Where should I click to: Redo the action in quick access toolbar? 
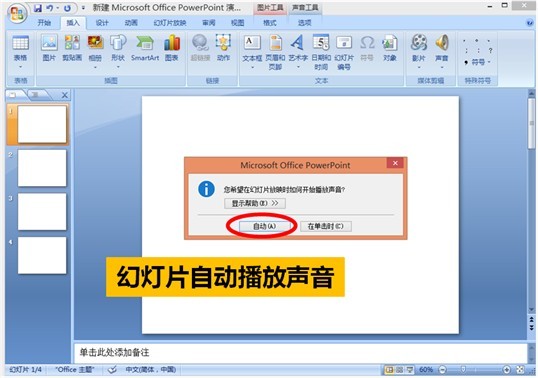tap(67, 8)
